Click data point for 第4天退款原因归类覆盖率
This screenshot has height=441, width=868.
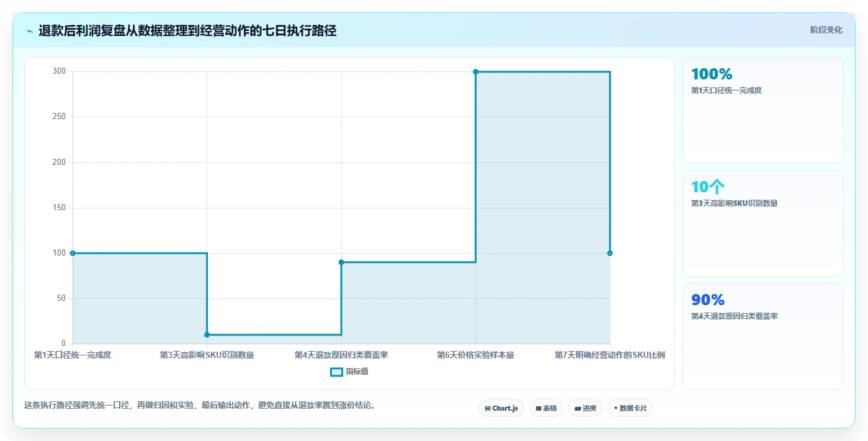coord(341,262)
